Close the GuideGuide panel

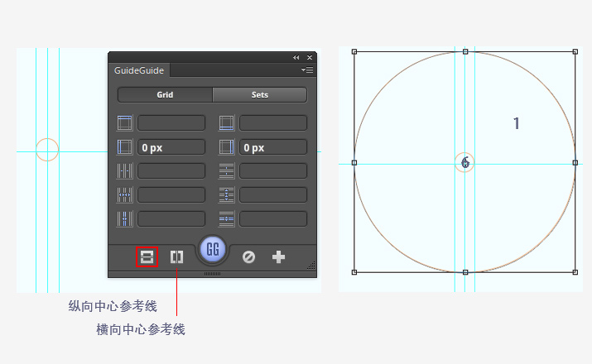[310, 58]
